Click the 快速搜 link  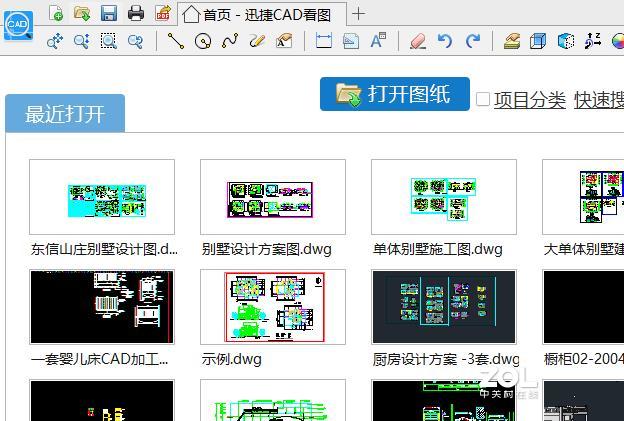[x=599, y=100]
